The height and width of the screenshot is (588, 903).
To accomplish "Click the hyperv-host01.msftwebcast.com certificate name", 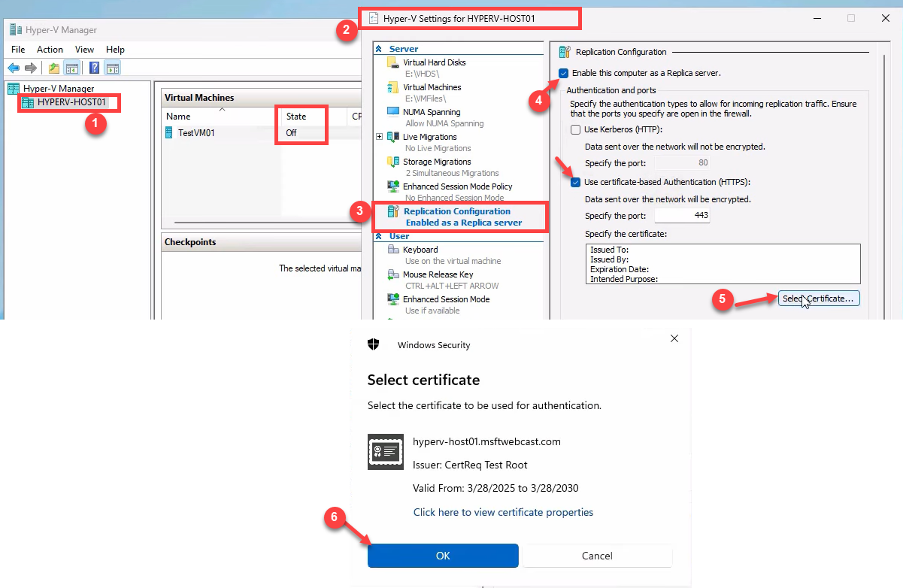I will 486,441.
